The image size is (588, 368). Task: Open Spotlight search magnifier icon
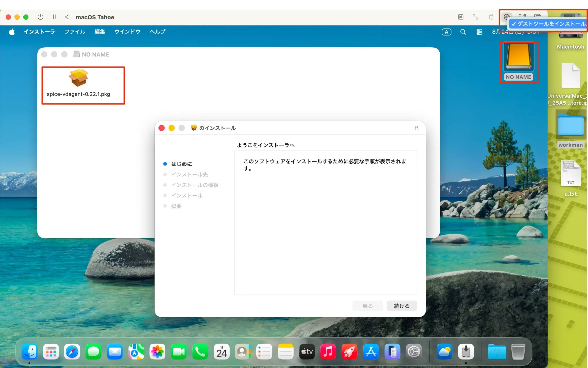tap(463, 32)
